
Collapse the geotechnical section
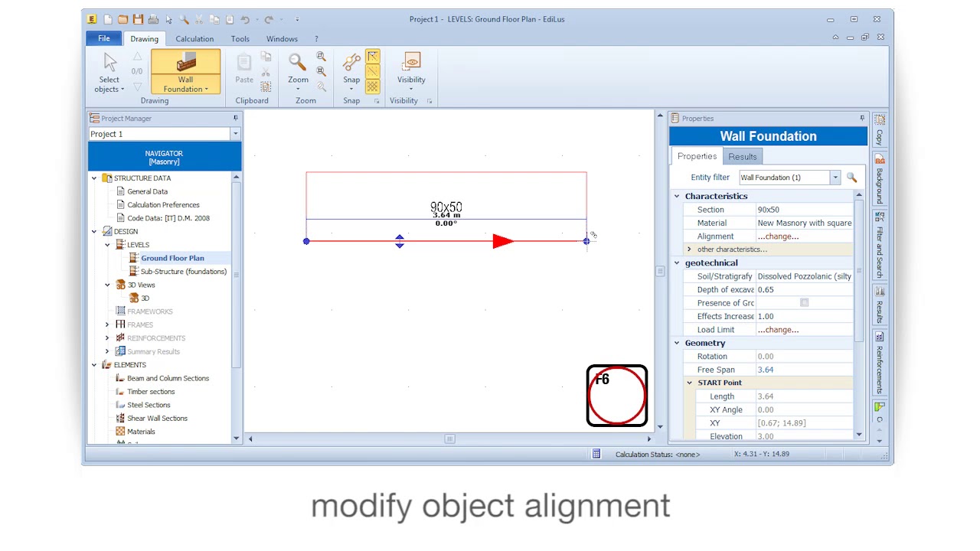pyautogui.click(x=677, y=263)
